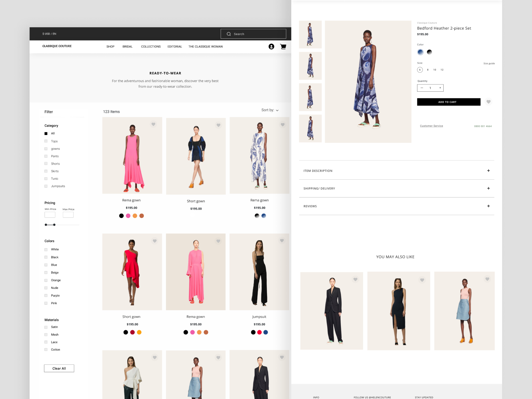Open the Size guide link

(x=489, y=63)
